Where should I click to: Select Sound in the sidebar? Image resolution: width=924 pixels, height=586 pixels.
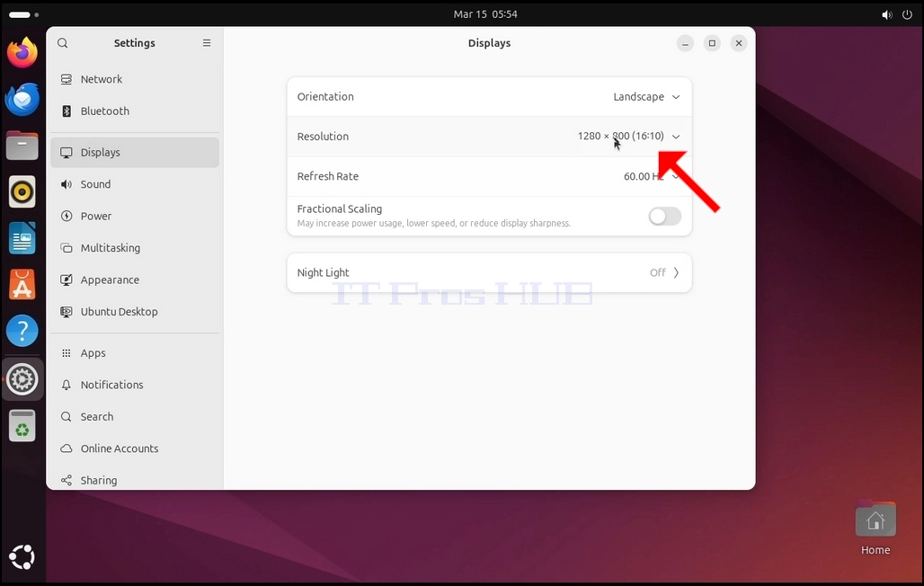134,184
